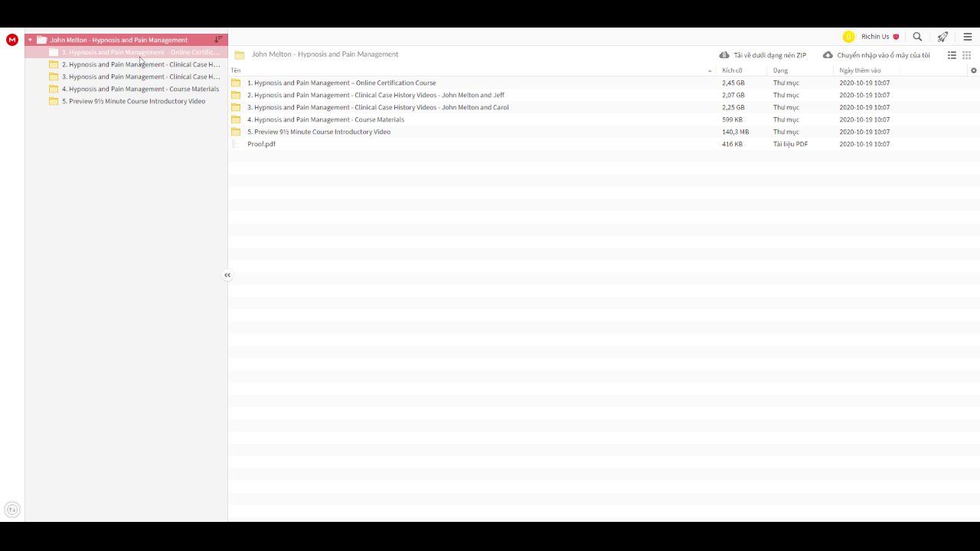Screen dimensions: 980x551
Task: Click folder icon of list row 1. Online Certification
Action: point(236,83)
